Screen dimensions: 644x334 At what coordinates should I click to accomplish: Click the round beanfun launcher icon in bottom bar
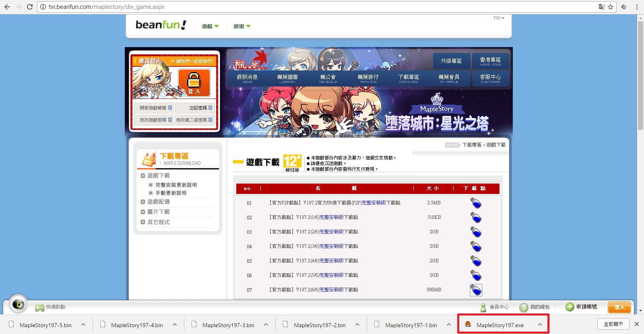[18, 304]
